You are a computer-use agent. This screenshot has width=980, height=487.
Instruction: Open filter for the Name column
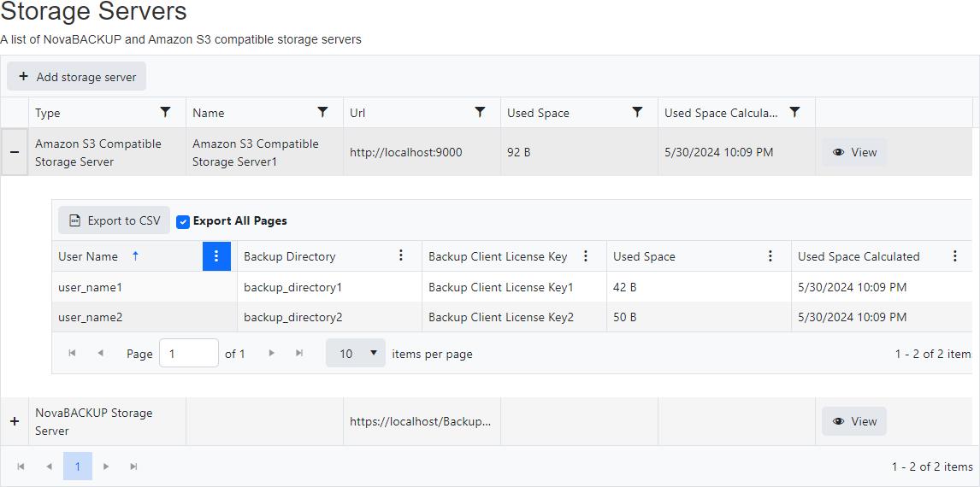point(322,112)
